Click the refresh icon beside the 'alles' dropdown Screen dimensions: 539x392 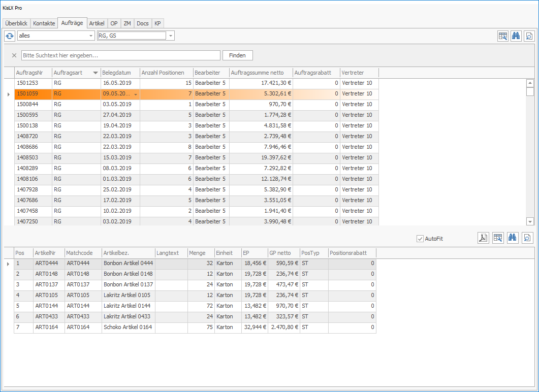10,36
